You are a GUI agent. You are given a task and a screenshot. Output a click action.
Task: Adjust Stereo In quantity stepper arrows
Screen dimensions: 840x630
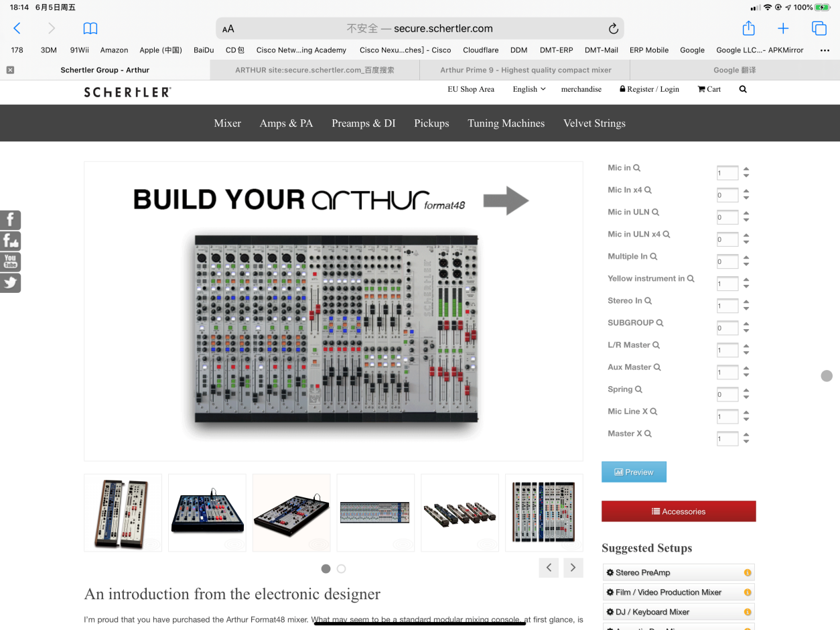click(746, 304)
